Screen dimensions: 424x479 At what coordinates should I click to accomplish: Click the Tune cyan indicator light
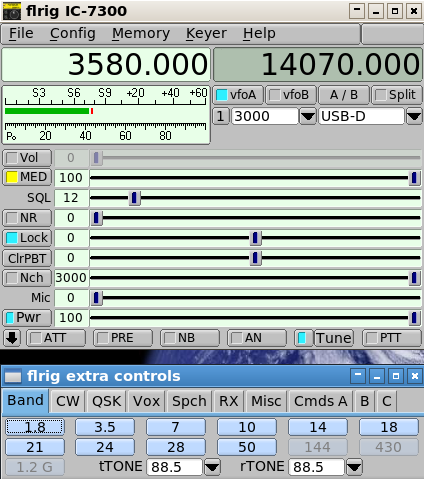coord(303,338)
